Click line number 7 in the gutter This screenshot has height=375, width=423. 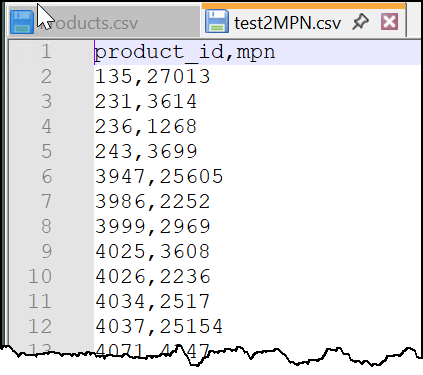[47, 202]
